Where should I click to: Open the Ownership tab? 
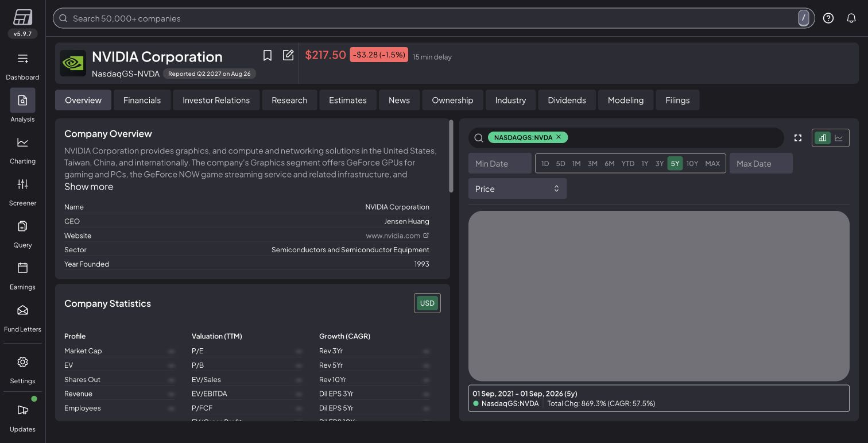coord(452,100)
